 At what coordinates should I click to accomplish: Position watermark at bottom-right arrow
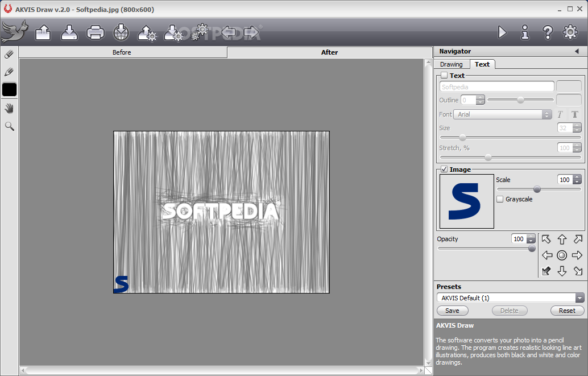(578, 271)
